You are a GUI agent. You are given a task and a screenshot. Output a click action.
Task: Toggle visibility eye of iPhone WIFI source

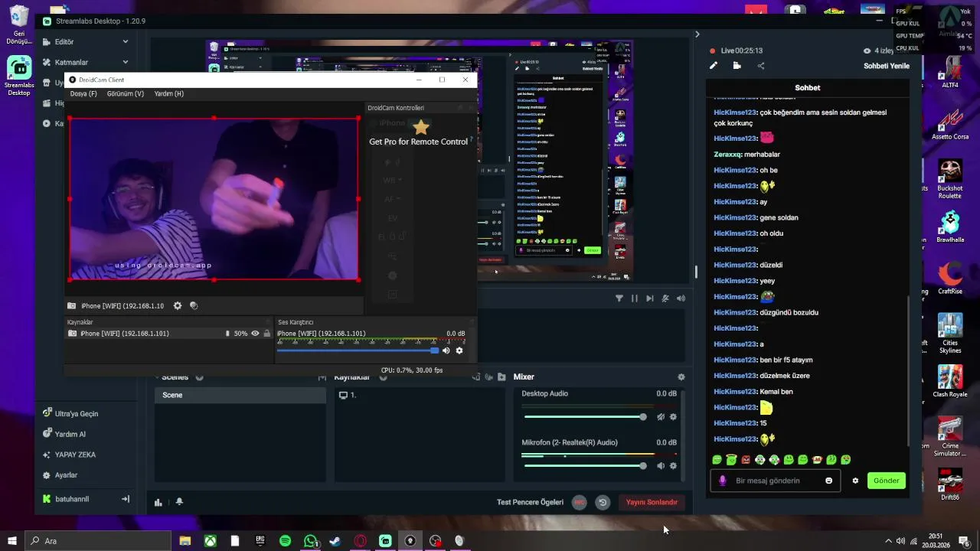pyautogui.click(x=256, y=334)
